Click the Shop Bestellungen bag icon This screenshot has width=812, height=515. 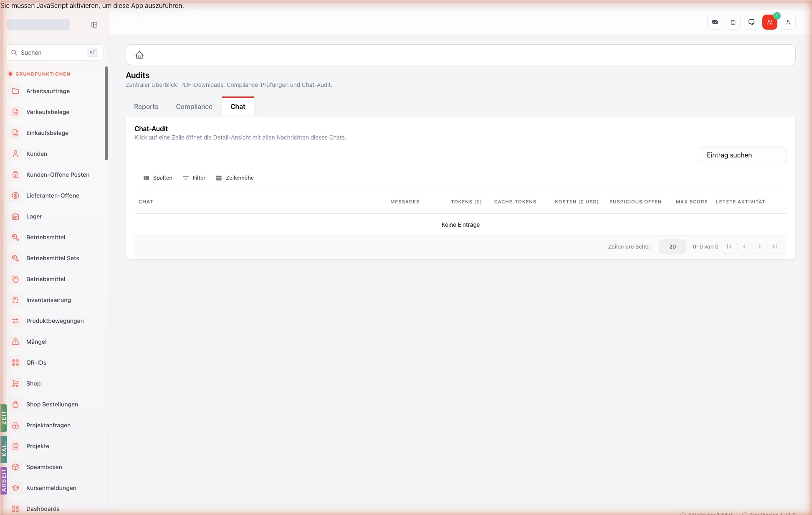coord(15,404)
